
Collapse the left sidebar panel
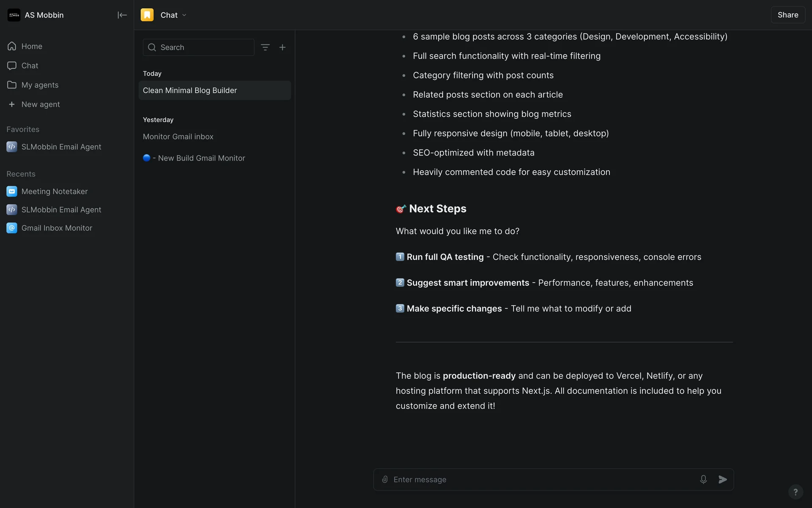click(x=122, y=15)
